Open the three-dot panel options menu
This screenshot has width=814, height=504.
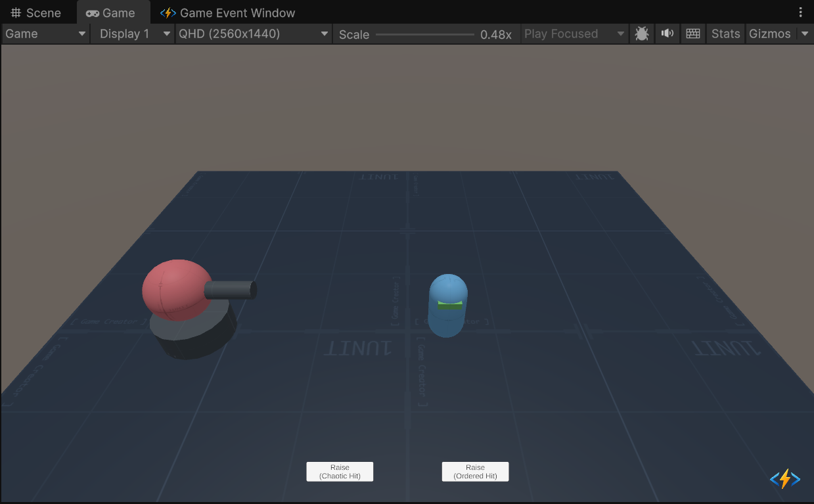800,12
